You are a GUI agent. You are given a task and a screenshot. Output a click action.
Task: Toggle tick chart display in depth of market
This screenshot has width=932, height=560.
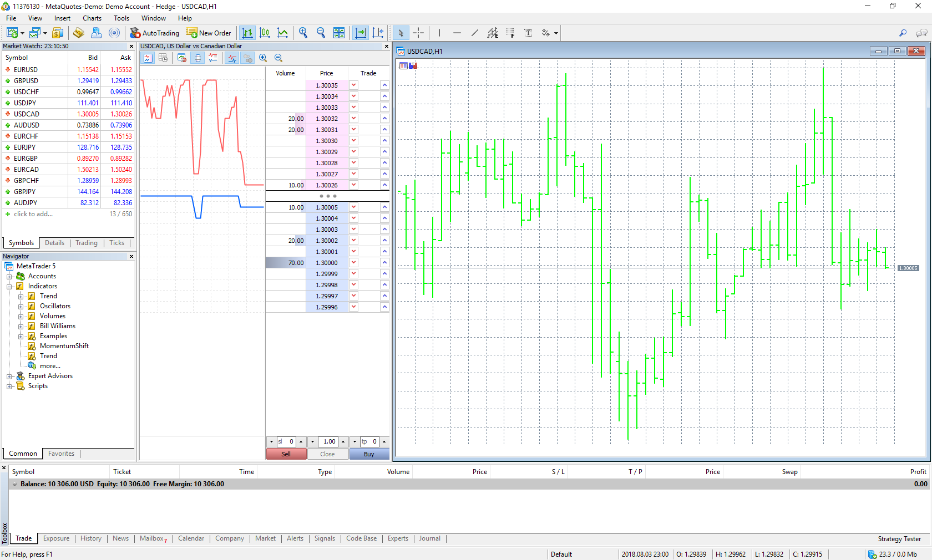coord(148,58)
